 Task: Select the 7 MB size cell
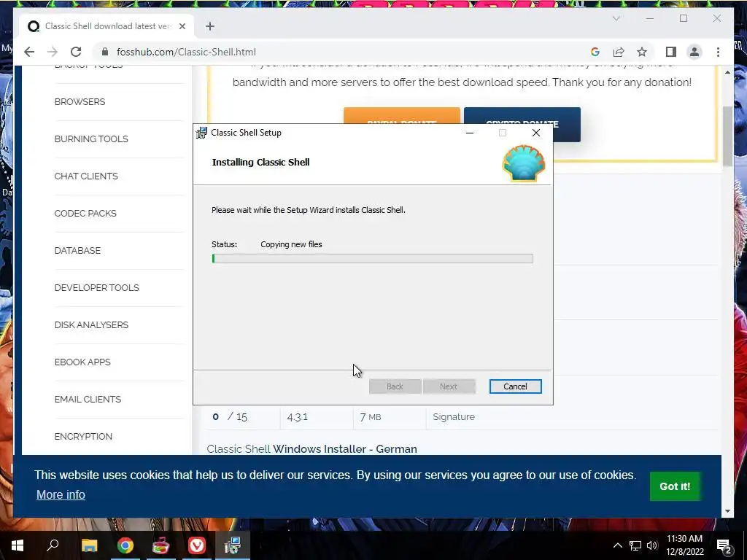(x=370, y=417)
